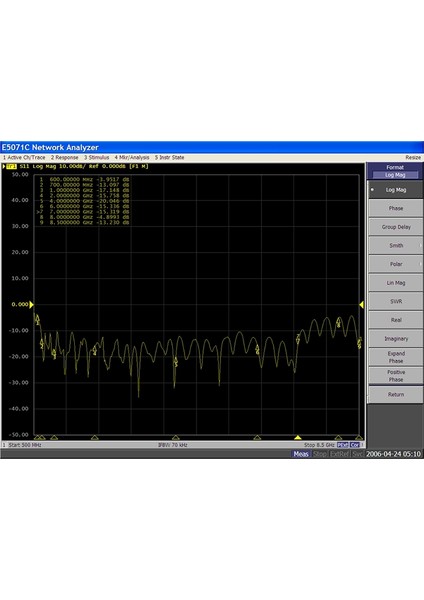Select the Imaginary format softkey

point(396,339)
